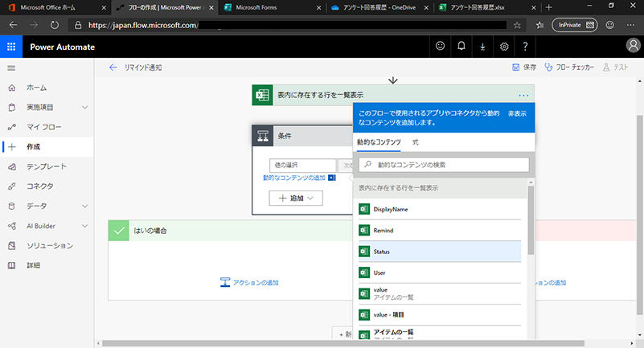
Task: Click the 値の選択 input field
Action: click(x=302, y=165)
